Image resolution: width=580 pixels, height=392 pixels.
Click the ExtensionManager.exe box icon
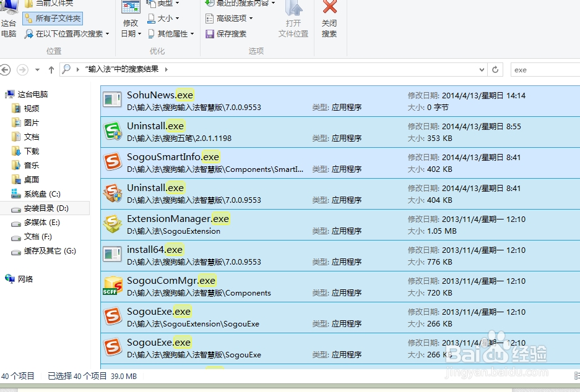113,224
